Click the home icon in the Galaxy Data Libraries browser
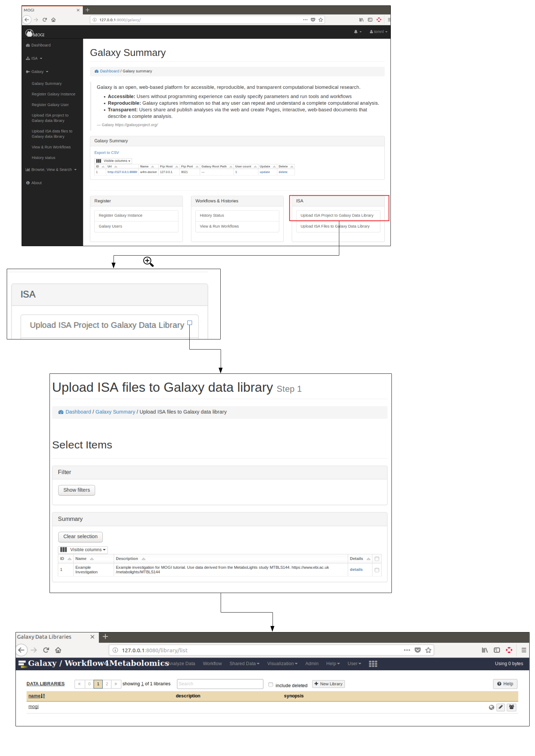This screenshot has height=756, width=535. click(x=58, y=650)
